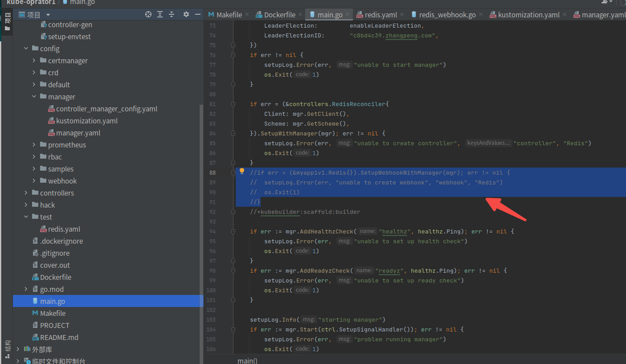The image size is (626, 364).
Task: Close the kustomization.yaml editor tab
Action: tap(565, 15)
